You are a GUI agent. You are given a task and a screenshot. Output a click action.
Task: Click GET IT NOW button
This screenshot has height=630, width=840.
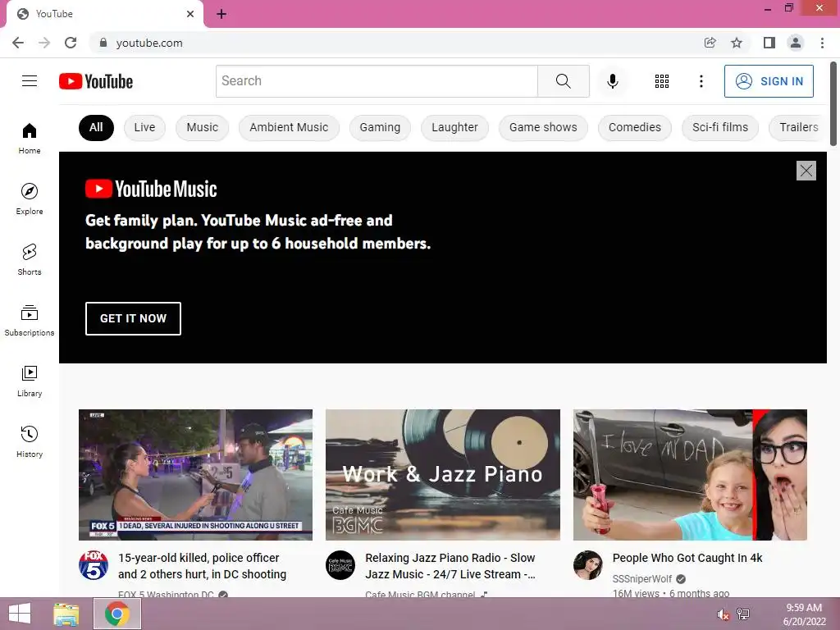pos(133,318)
